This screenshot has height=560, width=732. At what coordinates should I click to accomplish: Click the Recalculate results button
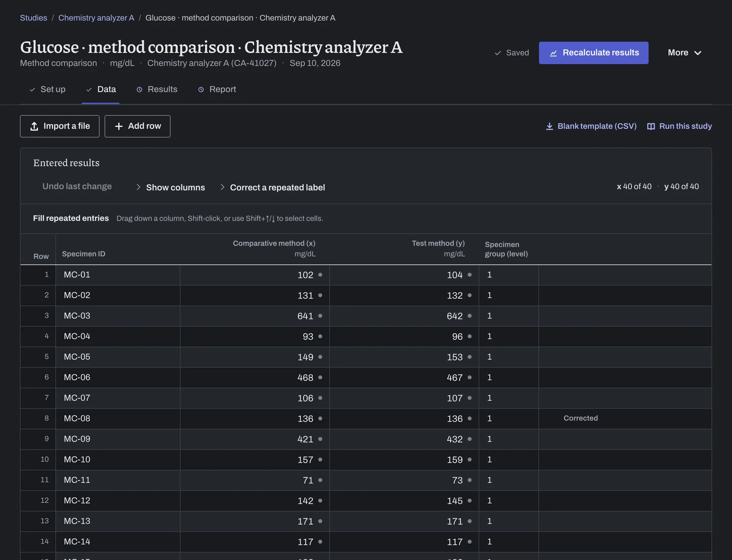[594, 53]
